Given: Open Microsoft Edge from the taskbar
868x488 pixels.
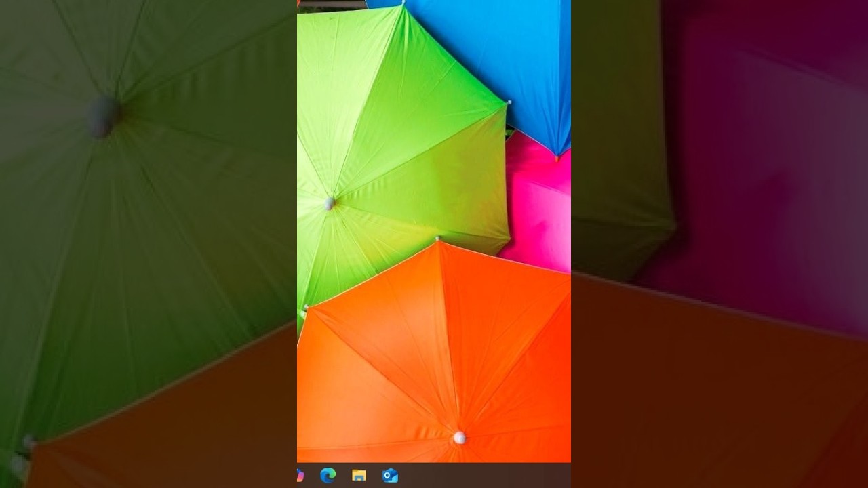Looking at the screenshot, I should point(328,475).
